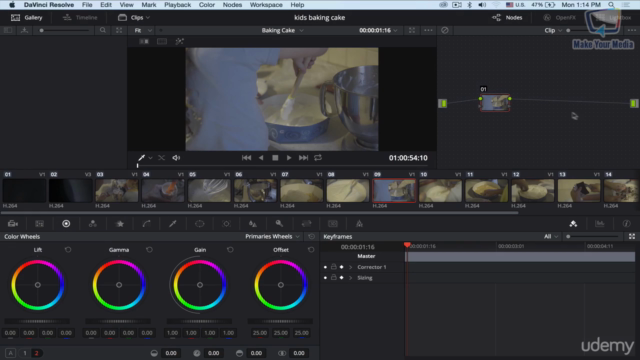Open the Stereoscopic 3D palette

(333, 224)
